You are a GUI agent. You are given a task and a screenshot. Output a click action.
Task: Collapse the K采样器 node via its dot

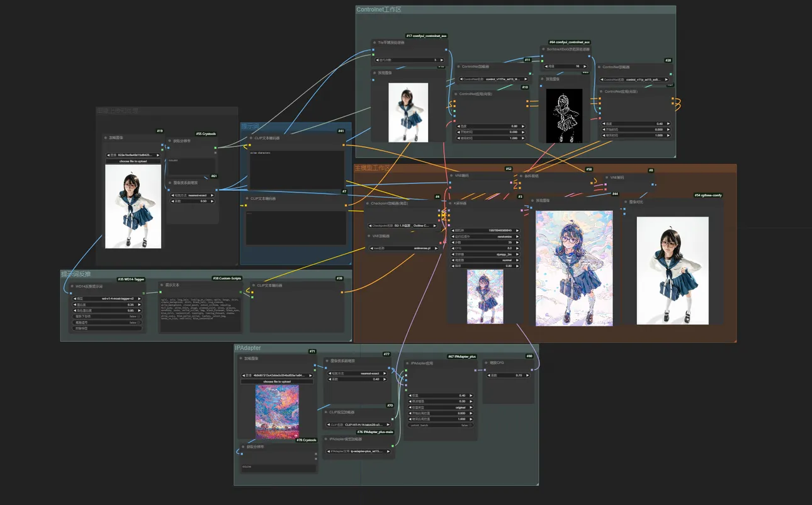pos(451,203)
